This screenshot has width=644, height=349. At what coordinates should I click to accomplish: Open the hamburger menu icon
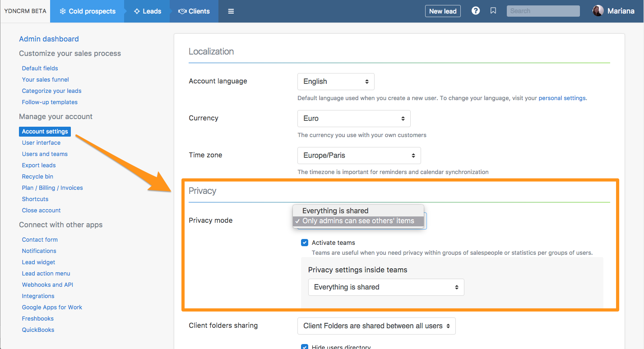click(x=231, y=11)
